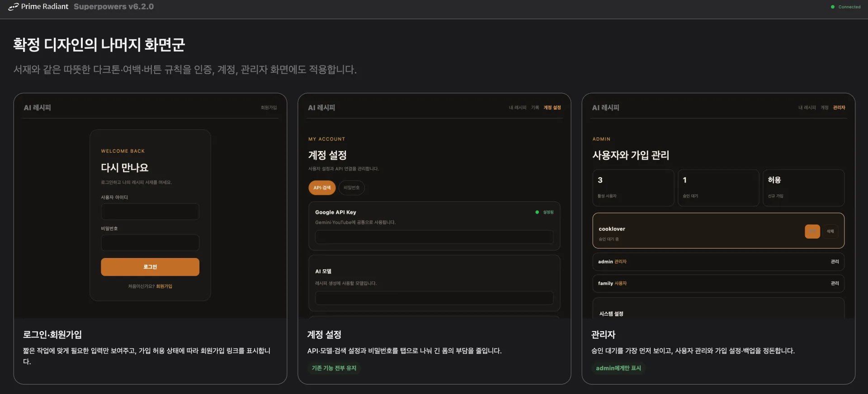The width and height of the screenshot is (868, 394).
Task: Click the 기존 기능 전부 유지 tag
Action: tap(334, 368)
